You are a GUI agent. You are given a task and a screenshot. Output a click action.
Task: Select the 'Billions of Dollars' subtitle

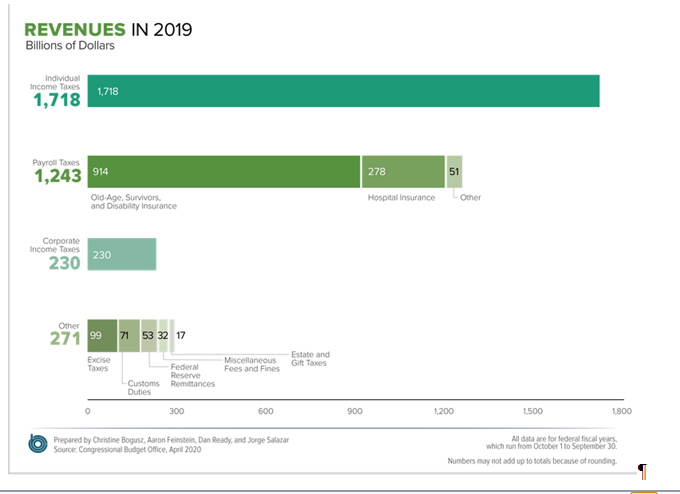click(x=70, y=46)
